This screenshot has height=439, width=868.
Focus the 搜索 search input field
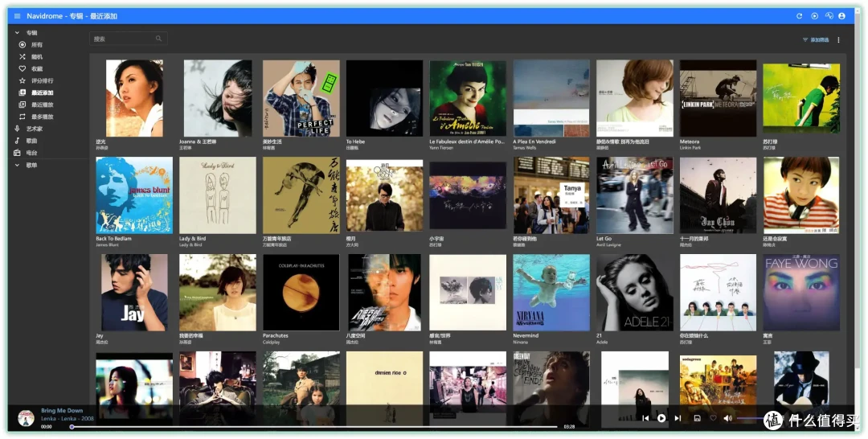point(128,39)
